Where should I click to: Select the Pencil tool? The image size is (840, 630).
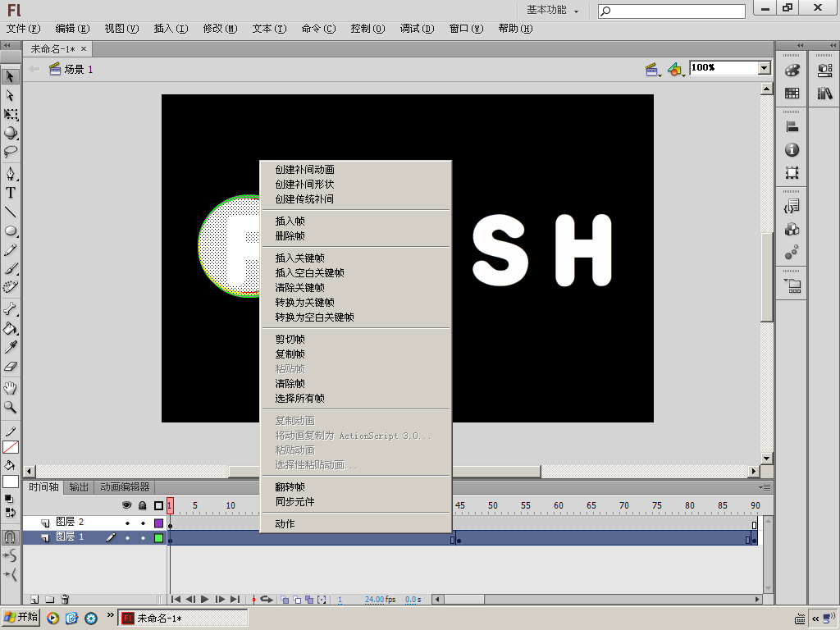click(10, 250)
